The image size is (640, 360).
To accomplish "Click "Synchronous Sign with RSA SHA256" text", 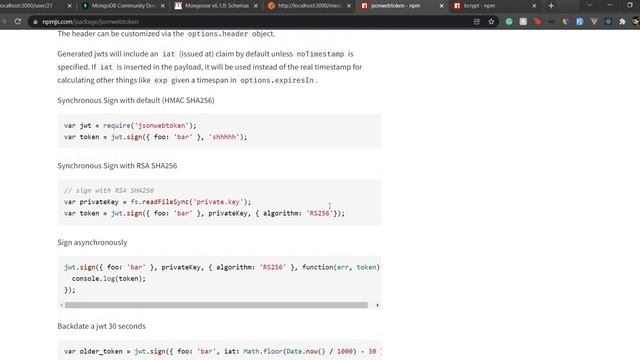I will click(x=117, y=166).
